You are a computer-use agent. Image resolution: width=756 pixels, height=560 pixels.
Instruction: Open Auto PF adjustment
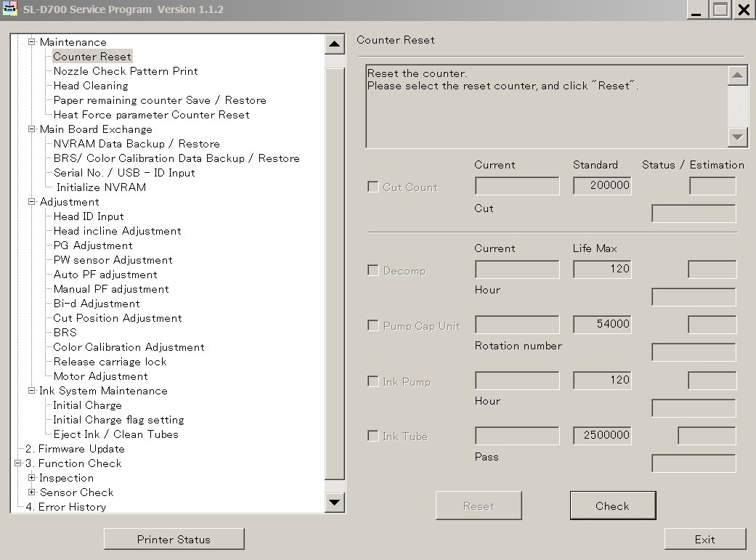pyautogui.click(x=105, y=275)
